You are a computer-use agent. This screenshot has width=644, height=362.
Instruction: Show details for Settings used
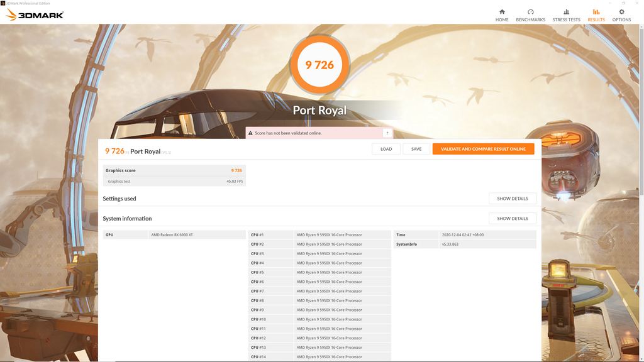[513, 199]
